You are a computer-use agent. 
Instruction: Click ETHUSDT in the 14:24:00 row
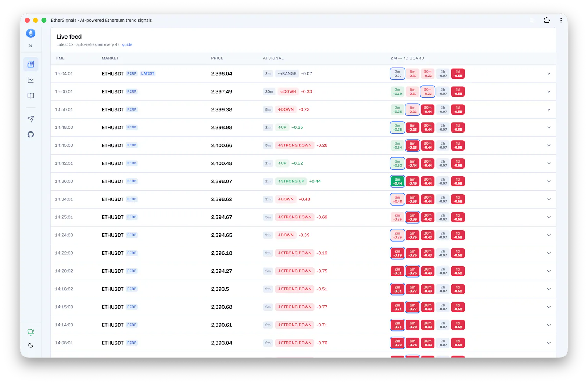112,235
